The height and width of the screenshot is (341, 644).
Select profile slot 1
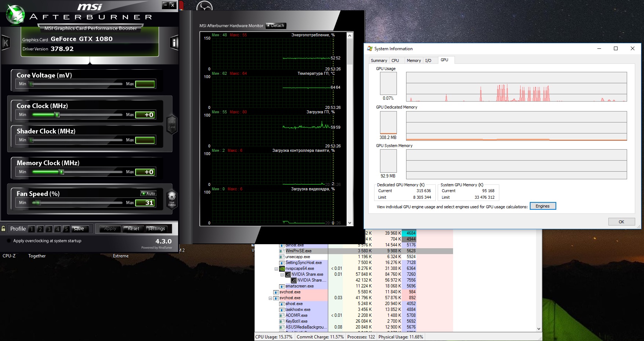click(32, 229)
